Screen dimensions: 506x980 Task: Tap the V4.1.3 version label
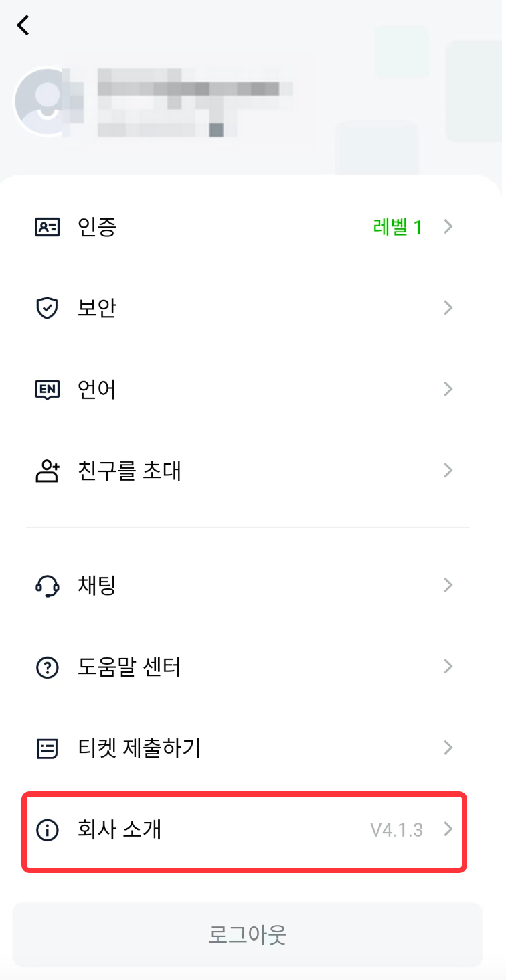pyautogui.click(x=397, y=831)
